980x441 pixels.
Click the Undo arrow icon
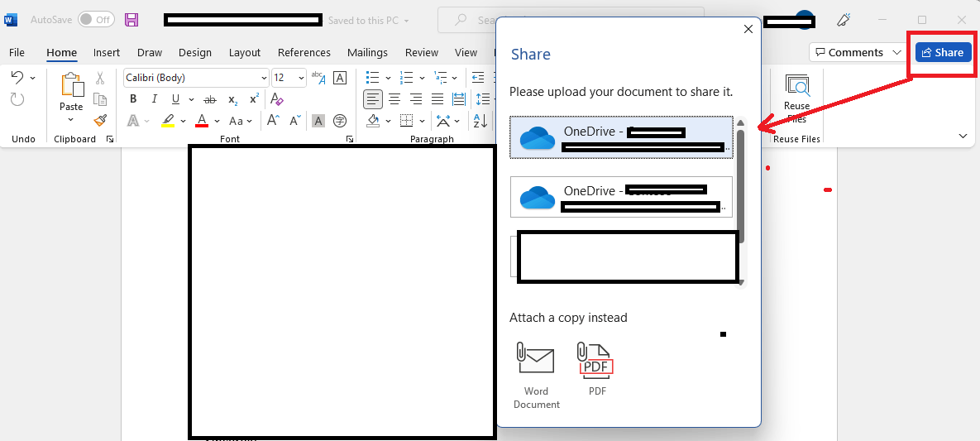click(17, 78)
